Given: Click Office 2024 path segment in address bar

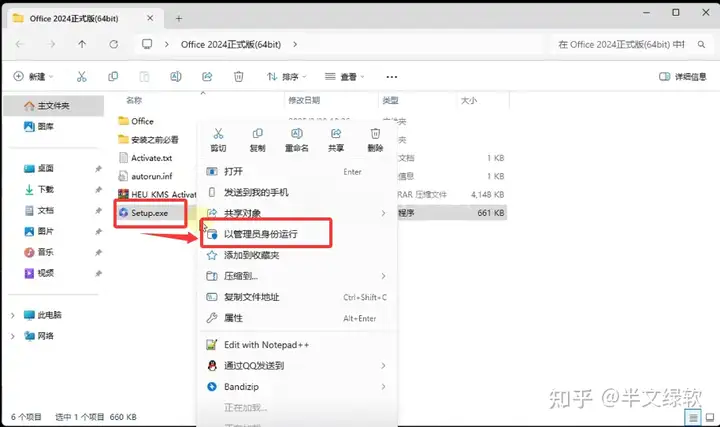Looking at the screenshot, I should [x=231, y=45].
